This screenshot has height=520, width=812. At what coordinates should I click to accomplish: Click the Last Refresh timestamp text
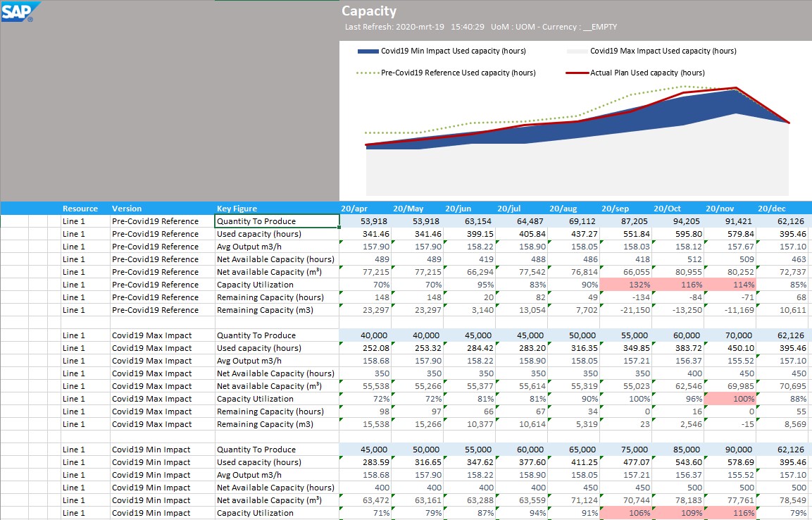point(394,26)
